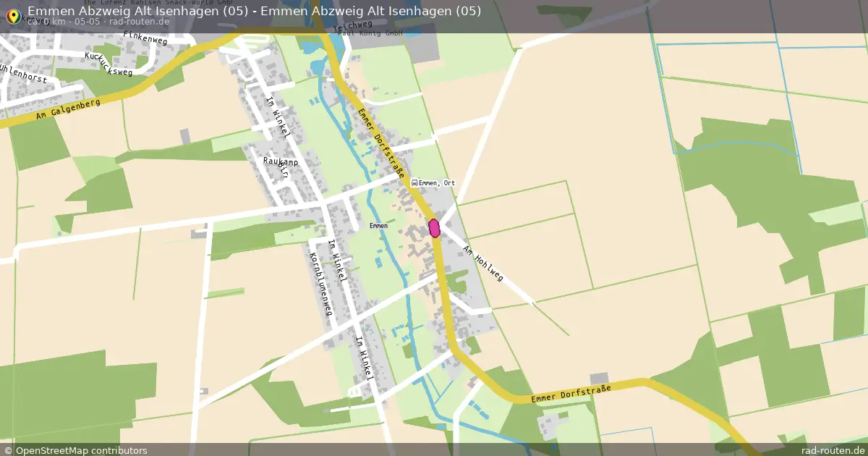This screenshot has height=456, width=868.
Task: Click the Uhlenhorst street label
Action: click(x=22, y=74)
